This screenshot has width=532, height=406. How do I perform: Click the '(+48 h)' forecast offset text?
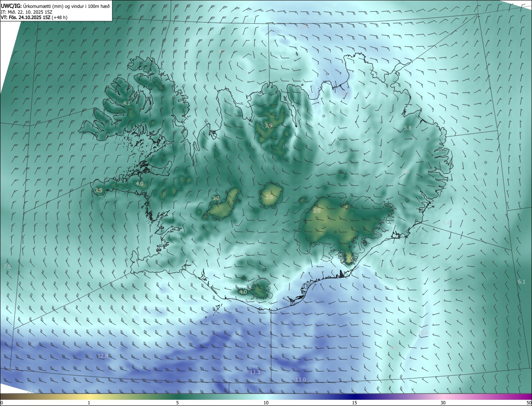pos(59,17)
